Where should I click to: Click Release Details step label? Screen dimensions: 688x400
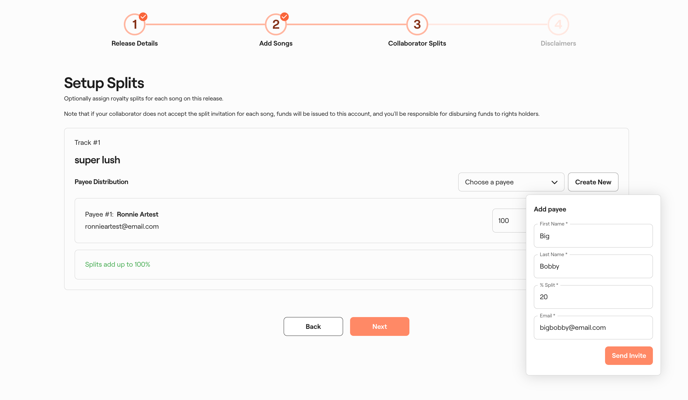(x=134, y=43)
